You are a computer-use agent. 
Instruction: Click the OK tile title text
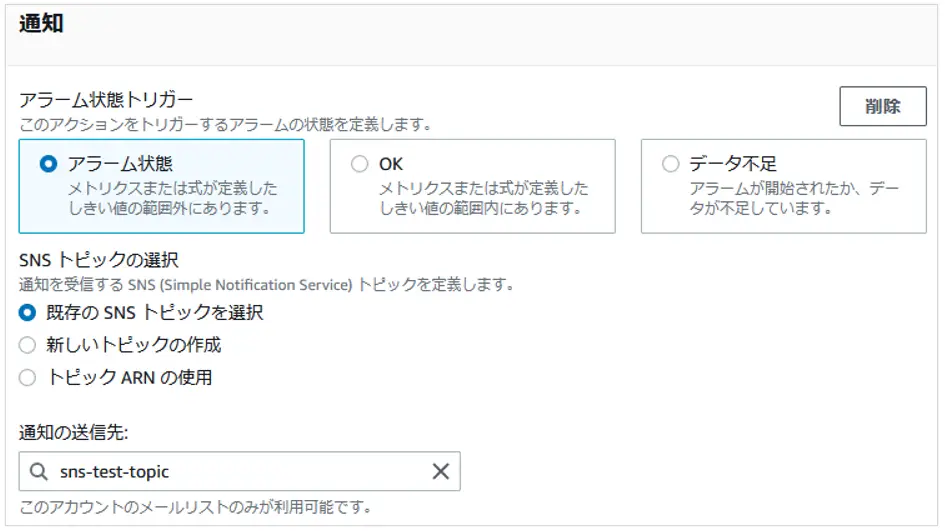(x=391, y=164)
